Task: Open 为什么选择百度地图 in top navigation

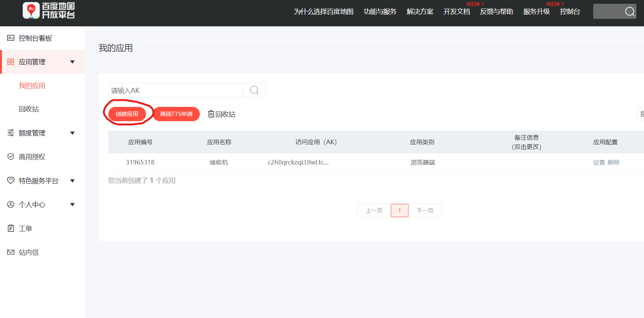Action: pos(324,12)
